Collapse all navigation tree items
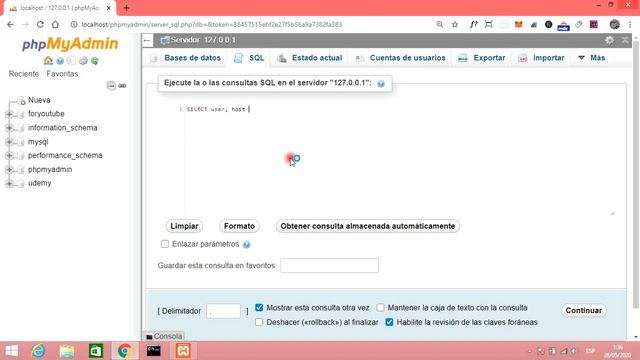640x360 pixels. (x=111, y=85)
